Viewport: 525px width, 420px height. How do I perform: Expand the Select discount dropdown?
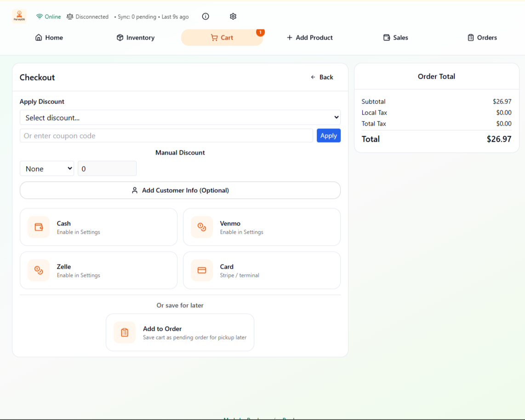tap(180, 118)
